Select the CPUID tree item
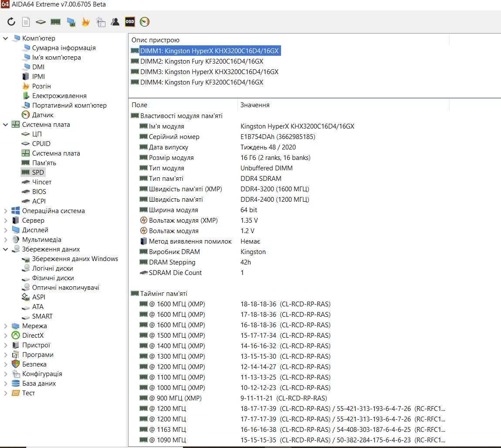Screen dimensions: 501x448 [41, 144]
